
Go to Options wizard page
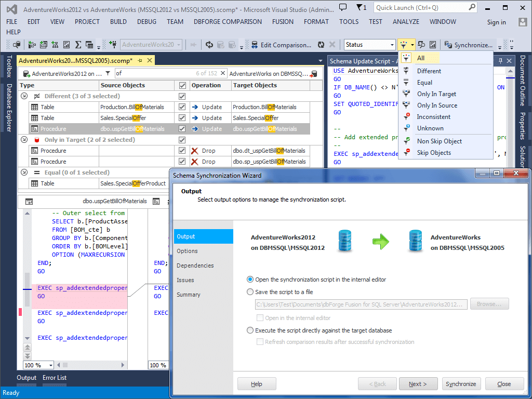(187, 251)
